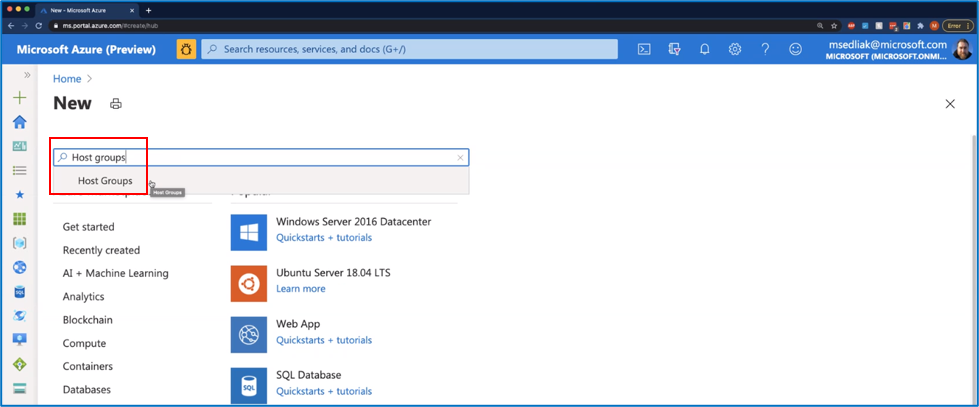
Task: Select AI + Machine Learning category
Action: click(x=116, y=273)
